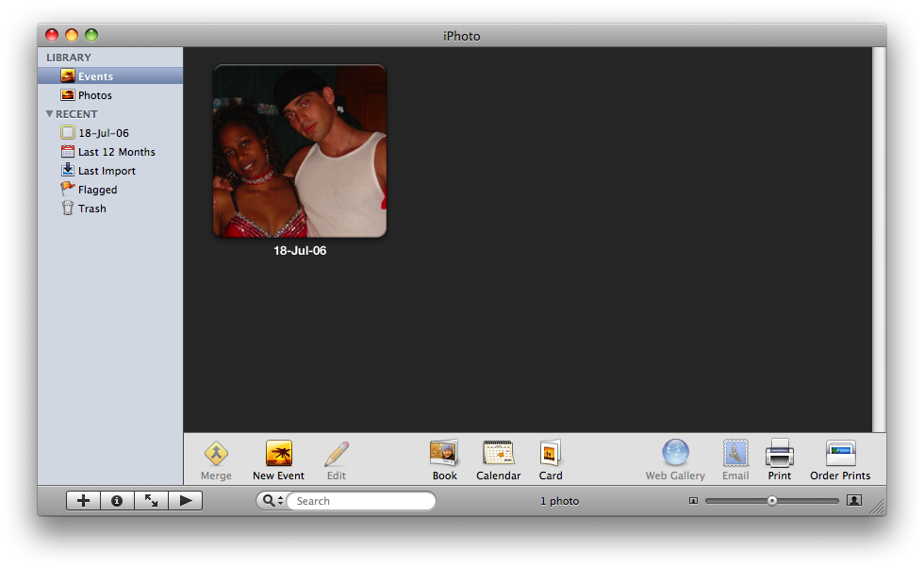Create a New Event from toolbar
Viewport: 924px width, 568px height.
278,454
